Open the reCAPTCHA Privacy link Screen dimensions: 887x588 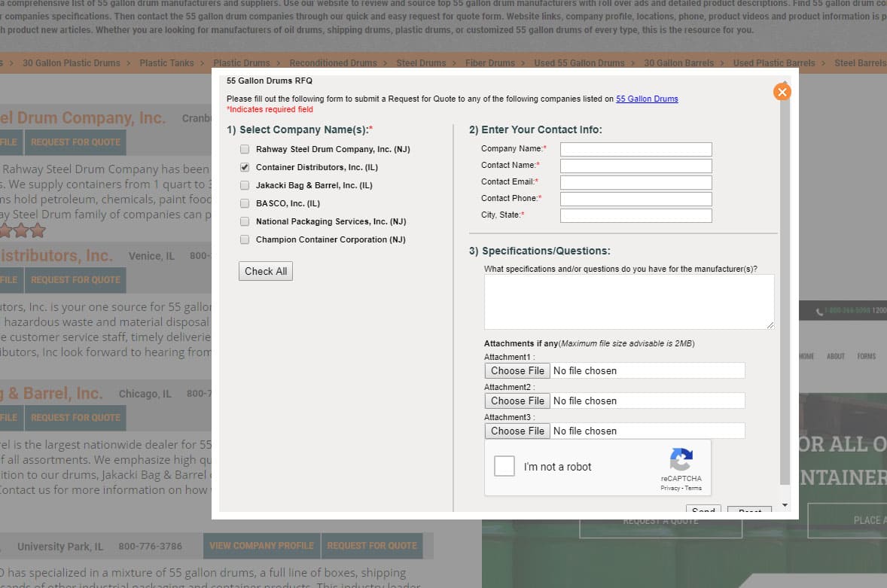[x=670, y=489]
